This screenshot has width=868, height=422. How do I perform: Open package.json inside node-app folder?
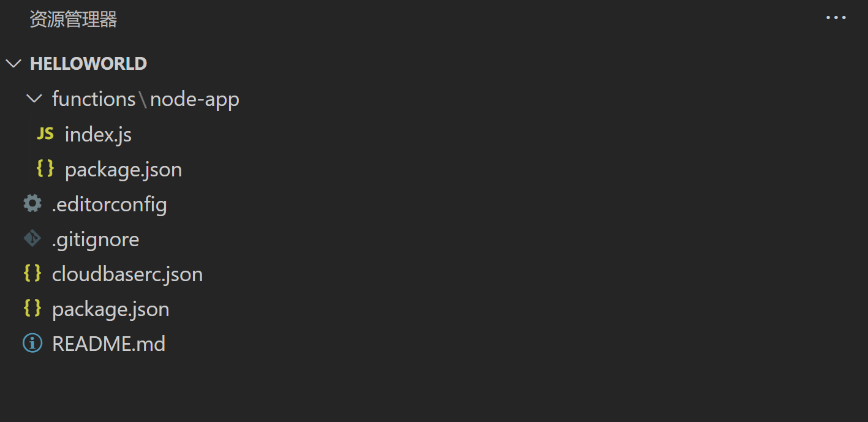pyautogui.click(x=123, y=169)
